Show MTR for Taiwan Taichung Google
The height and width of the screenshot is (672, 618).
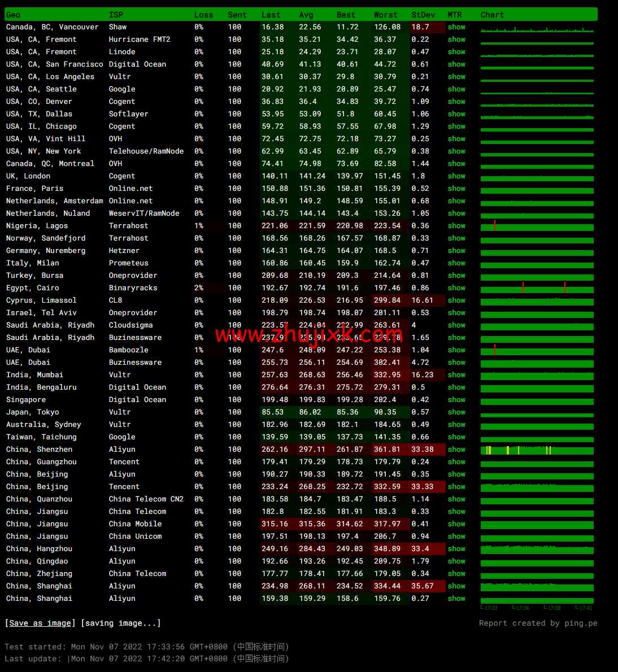[456, 437]
